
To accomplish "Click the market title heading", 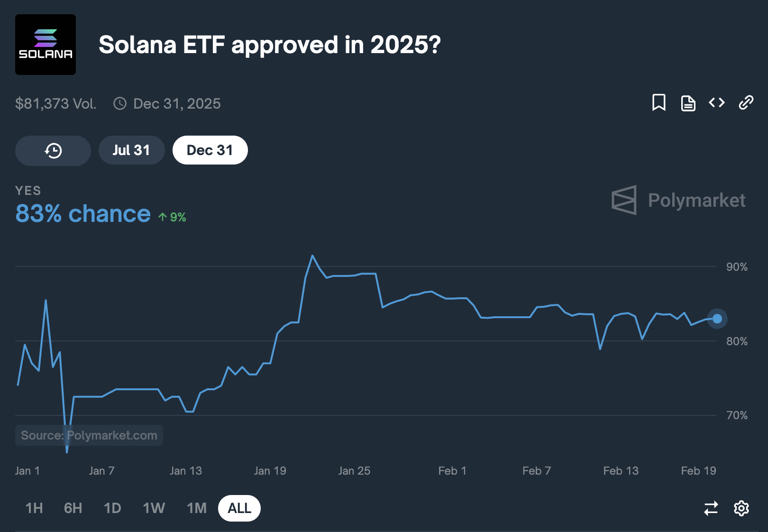I will tap(270, 45).
